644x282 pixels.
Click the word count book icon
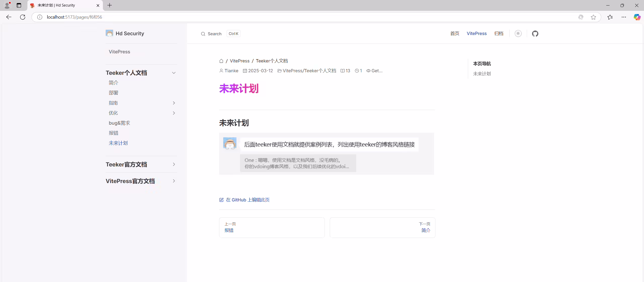[342, 71]
